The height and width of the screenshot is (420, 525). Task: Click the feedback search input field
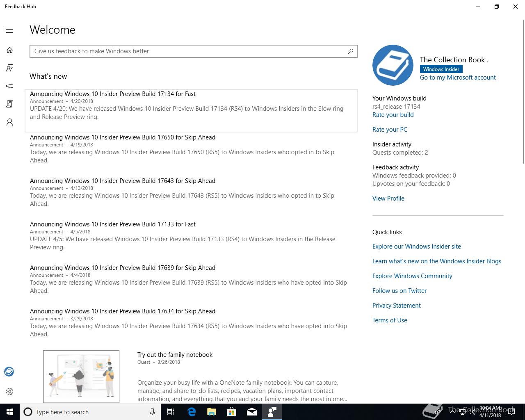[x=194, y=51]
